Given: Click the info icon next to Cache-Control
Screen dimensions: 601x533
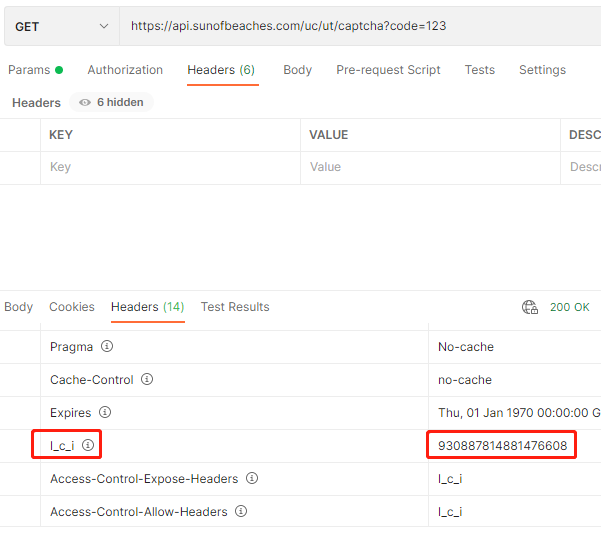Looking at the screenshot, I should (x=147, y=379).
